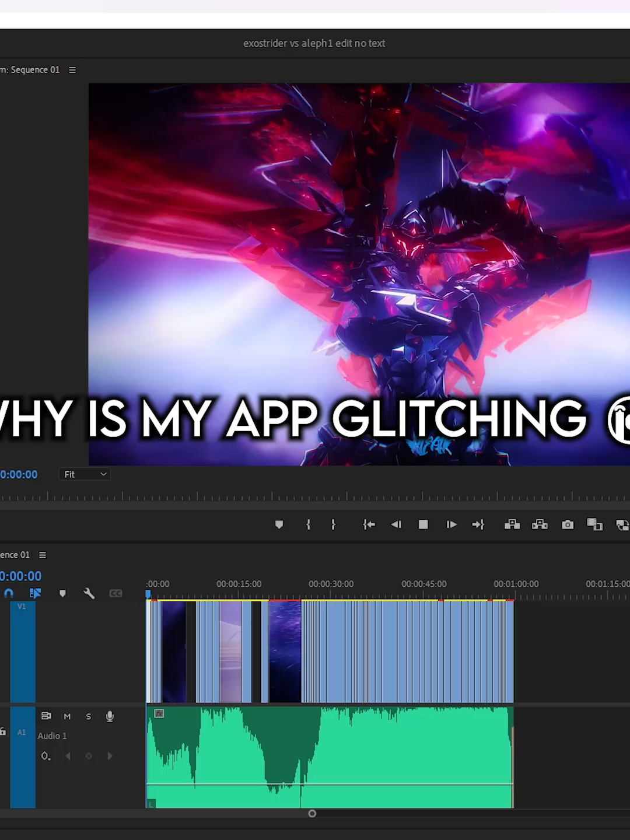Click the title exostrider vs aleph1 edit no text
The width and height of the screenshot is (630, 840).
[314, 43]
